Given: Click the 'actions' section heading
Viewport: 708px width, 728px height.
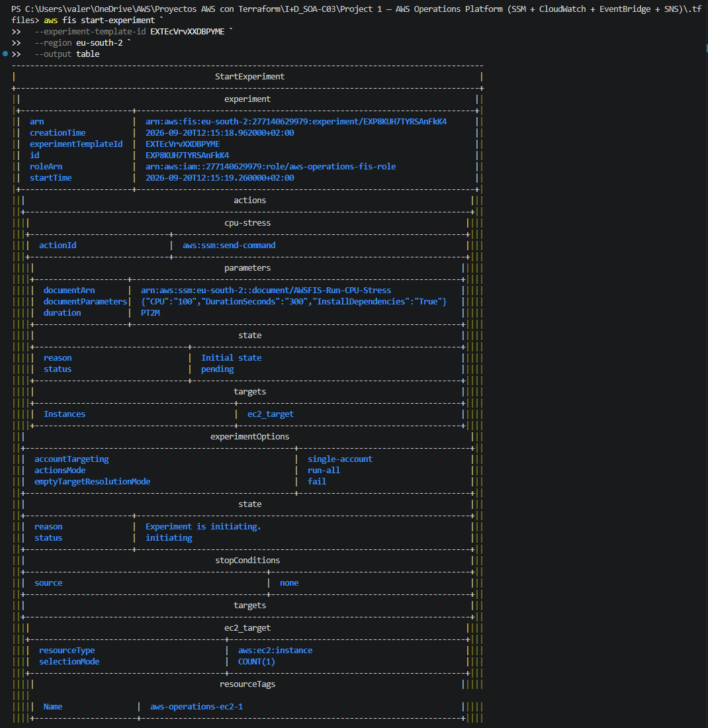Looking at the screenshot, I should coord(249,200).
